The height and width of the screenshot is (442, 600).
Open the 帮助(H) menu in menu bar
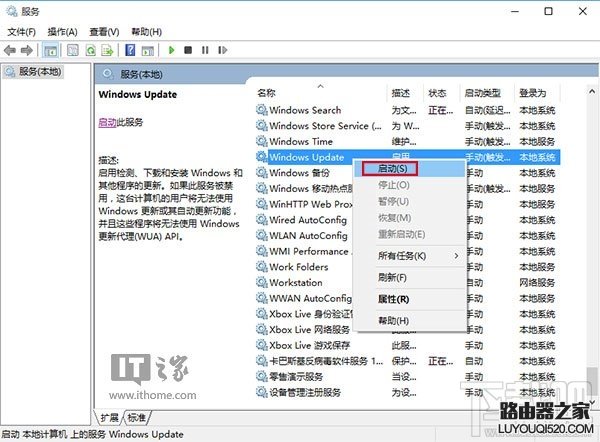click(x=147, y=32)
